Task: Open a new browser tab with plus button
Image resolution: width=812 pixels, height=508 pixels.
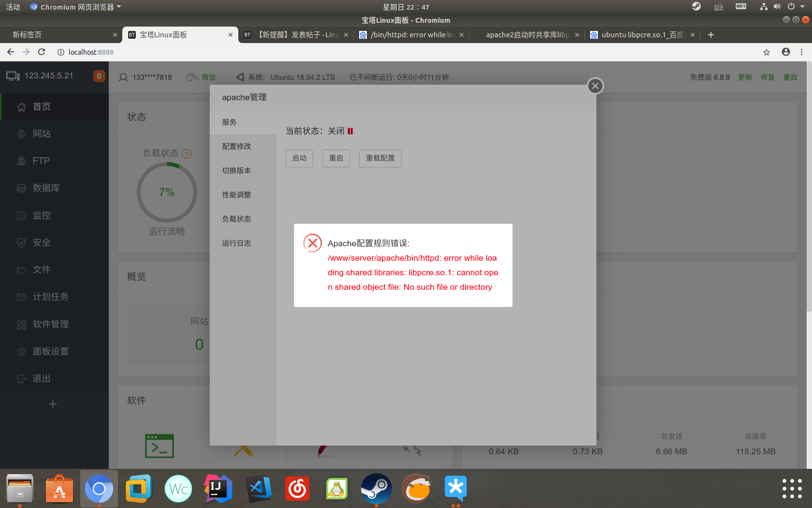Action: [711, 35]
